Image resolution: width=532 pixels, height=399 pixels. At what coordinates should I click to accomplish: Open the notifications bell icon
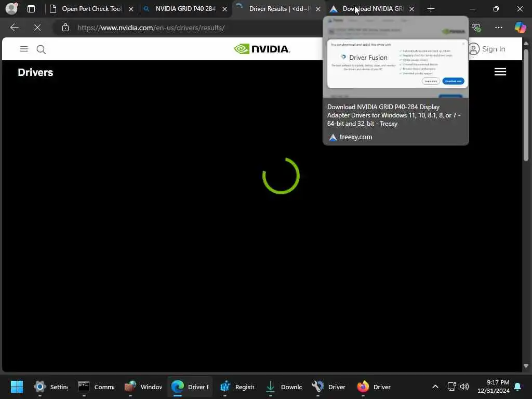pyautogui.click(x=518, y=387)
